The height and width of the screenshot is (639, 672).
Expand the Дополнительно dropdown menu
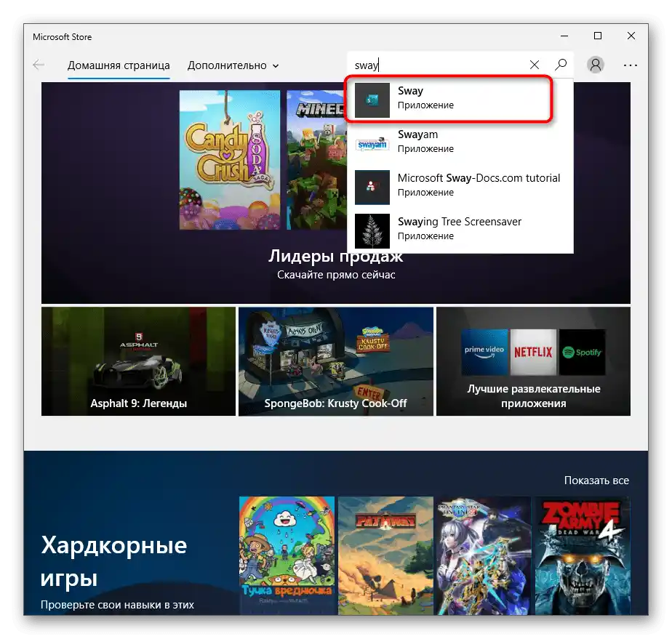click(233, 65)
